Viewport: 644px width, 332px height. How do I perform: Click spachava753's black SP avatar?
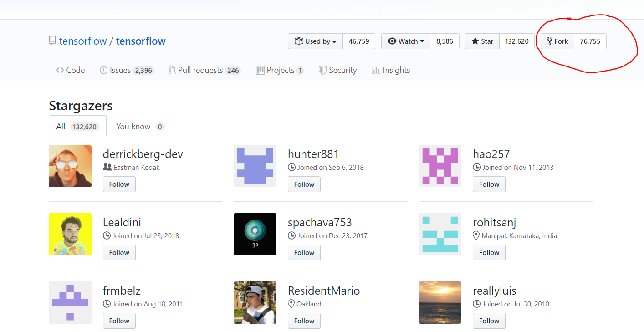pos(255,234)
